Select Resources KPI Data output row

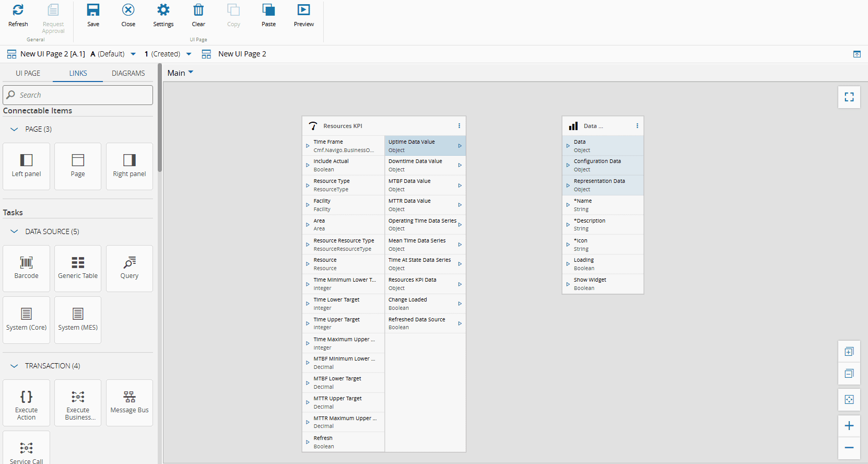click(x=425, y=284)
